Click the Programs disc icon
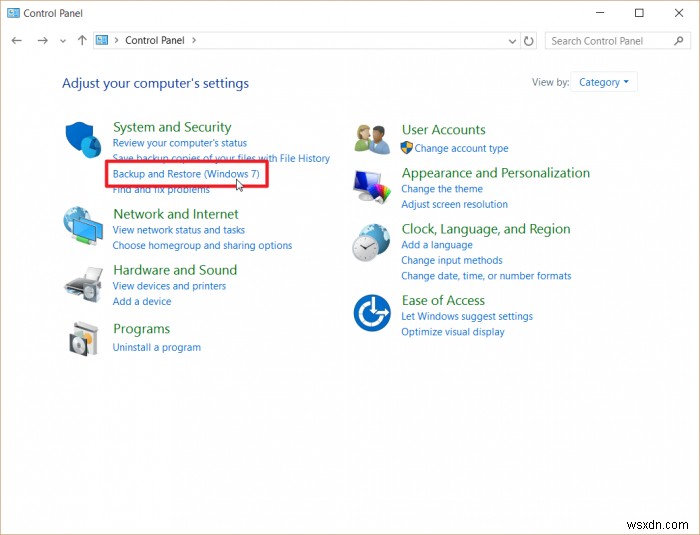This screenshot has width=700, height=535. [x=83, y=339]
